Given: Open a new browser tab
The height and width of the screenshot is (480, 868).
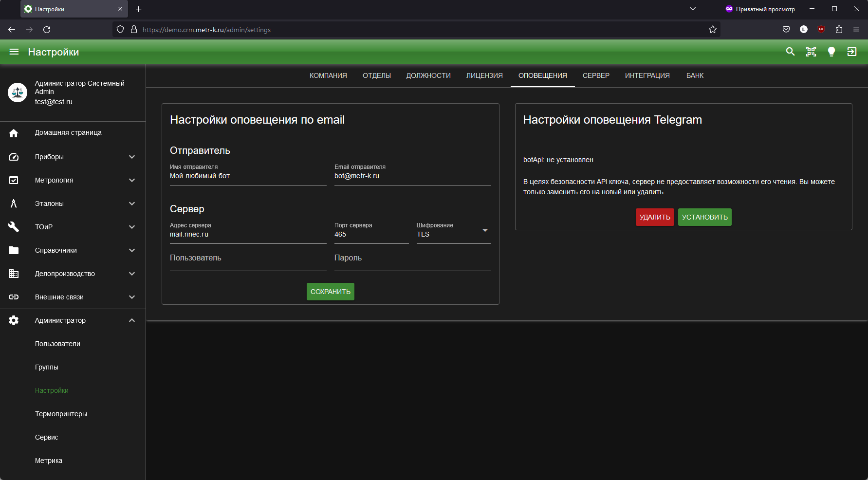Looking at the screenshot, I should pyautogui.click(x=139, y=9).
